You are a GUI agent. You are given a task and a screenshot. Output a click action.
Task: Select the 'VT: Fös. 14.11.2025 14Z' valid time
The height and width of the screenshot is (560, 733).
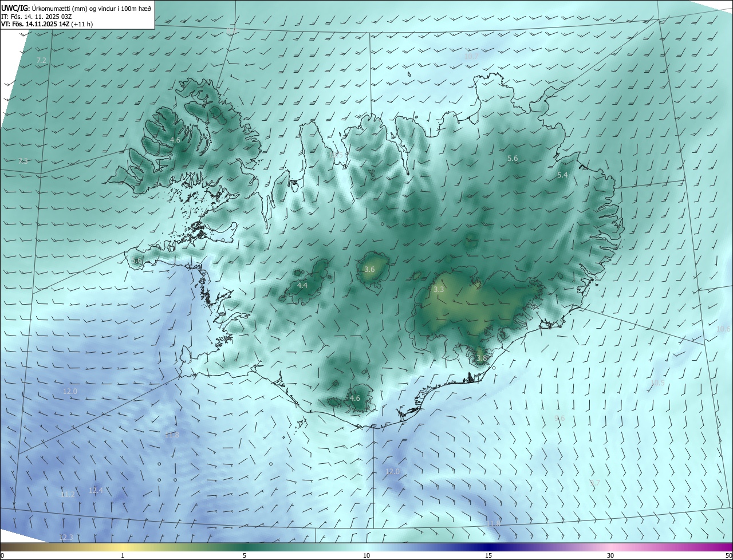tap(36, 25)
